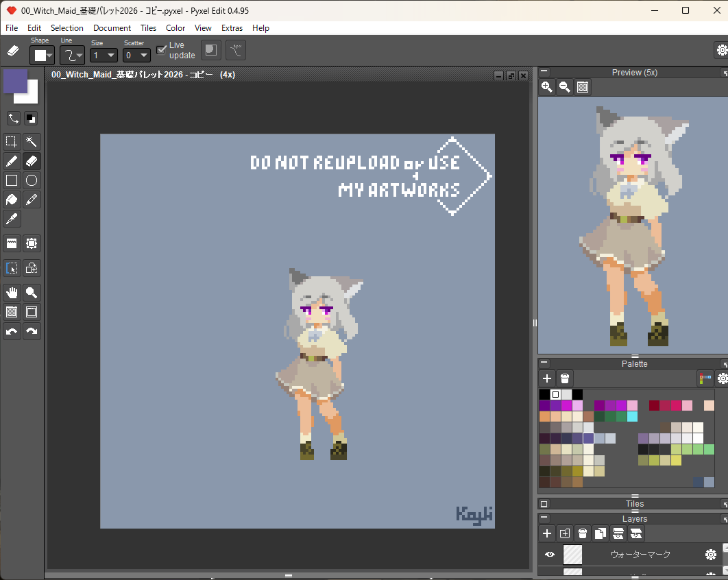Zoom in on the Preview panel
Screen dimensions: 728x580
(546, 87)
